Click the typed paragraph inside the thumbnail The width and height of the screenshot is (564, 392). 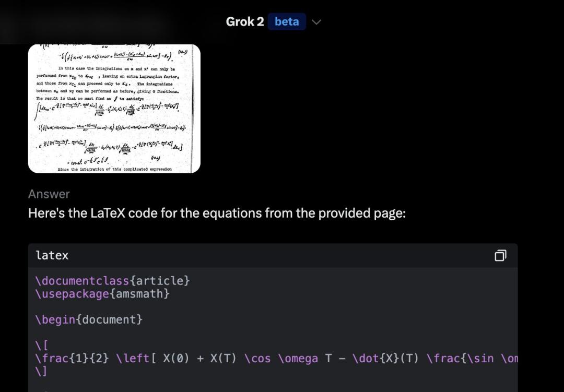[107, 84]
